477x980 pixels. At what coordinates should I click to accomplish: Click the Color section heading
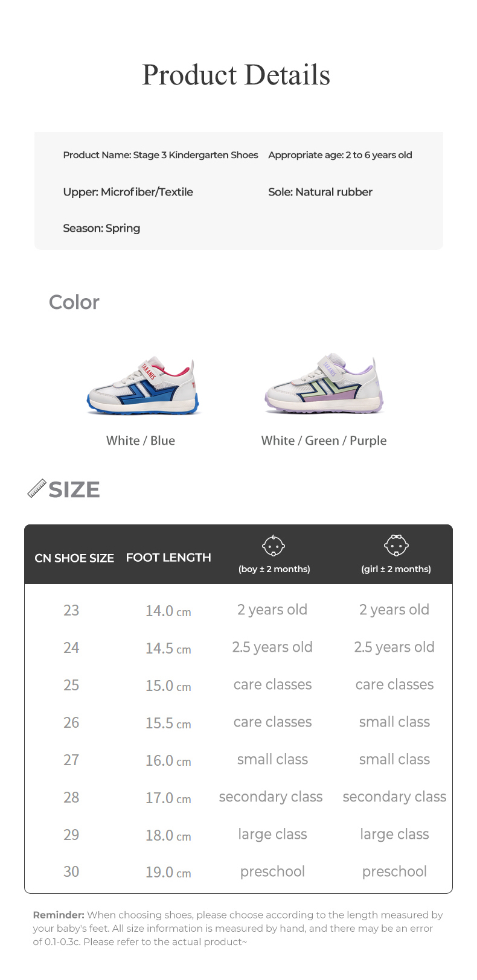(x=74, y=302)
